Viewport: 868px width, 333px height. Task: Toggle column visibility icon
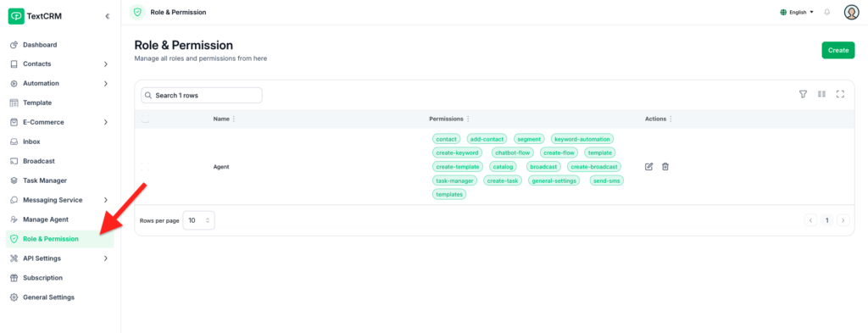pos(821,95)
